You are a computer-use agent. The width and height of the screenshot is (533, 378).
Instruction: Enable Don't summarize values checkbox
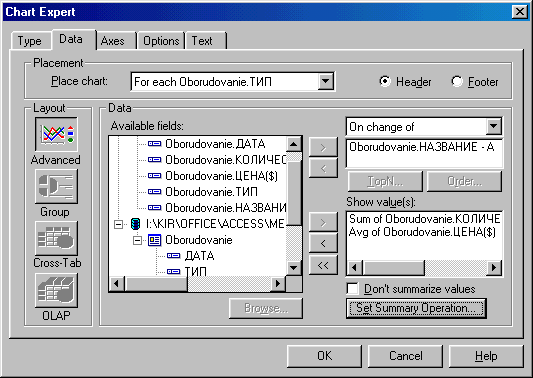[353, 289]
